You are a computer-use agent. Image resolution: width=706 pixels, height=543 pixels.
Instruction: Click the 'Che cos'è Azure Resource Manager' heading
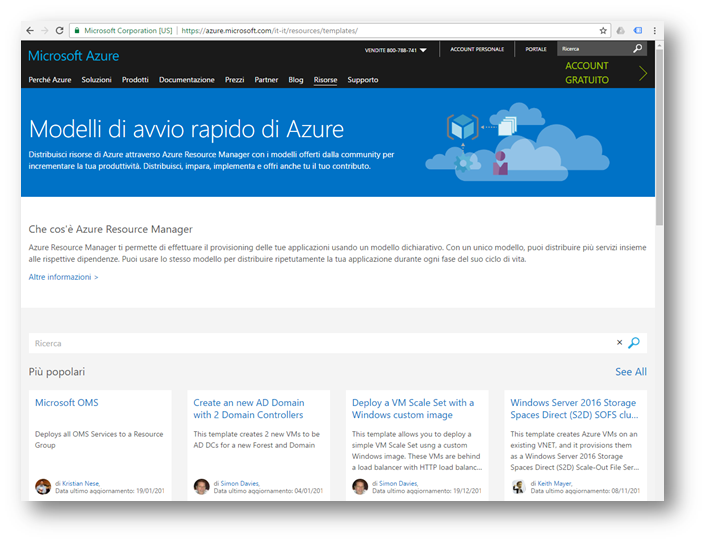point(110,229)
